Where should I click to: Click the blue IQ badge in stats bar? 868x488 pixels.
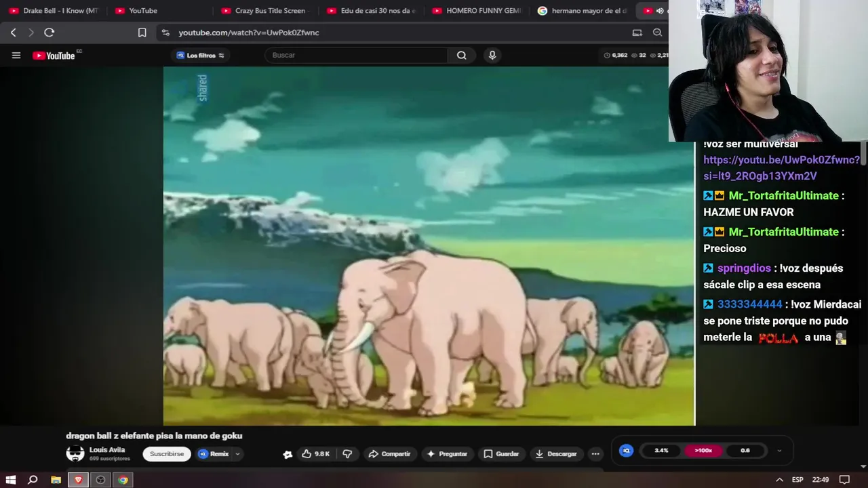pos(627,451)
